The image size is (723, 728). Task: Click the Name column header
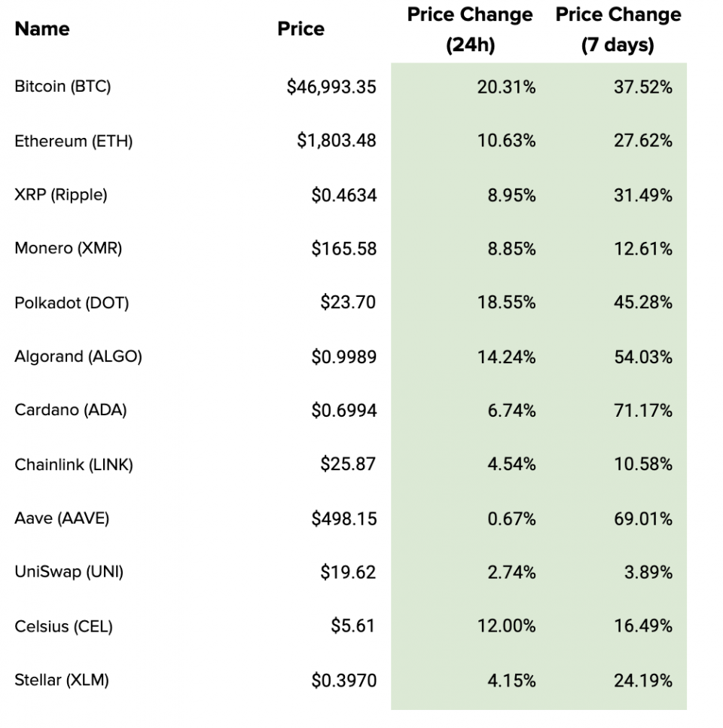pos(42,29)
